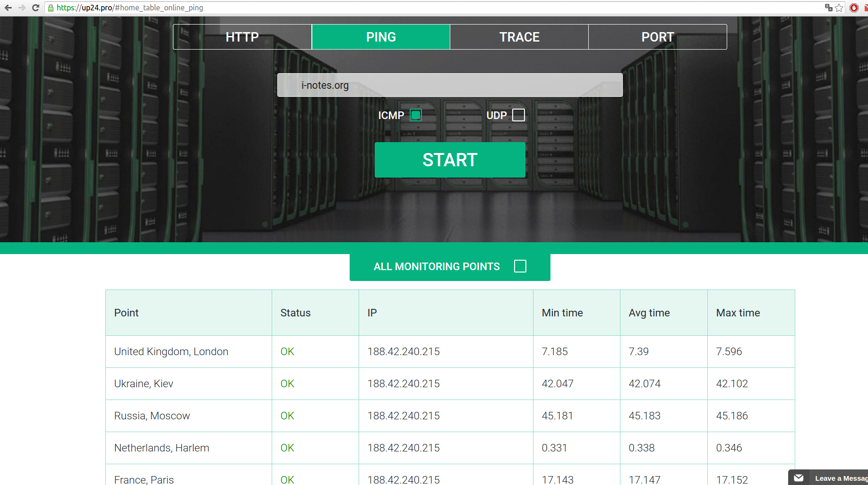The height and width of the screenshot is (485, 868).
Task: Select the PING tab
Action: point(381,37)
